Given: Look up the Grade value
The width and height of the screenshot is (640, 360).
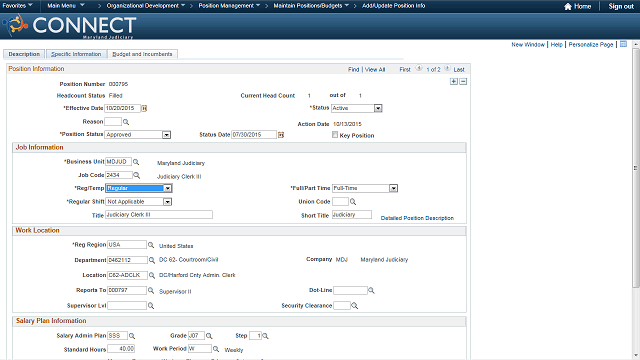Looking at the screenshot, I should [209, 336].
